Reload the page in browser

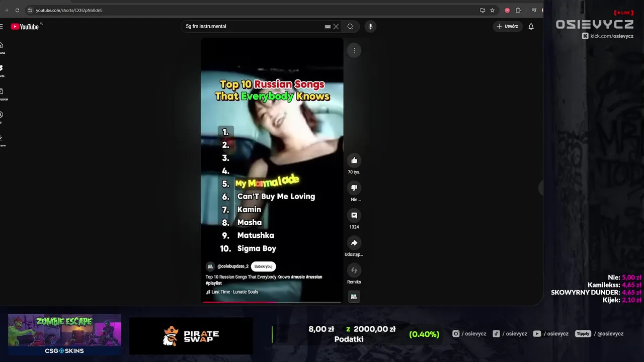(x=17, y=10)
